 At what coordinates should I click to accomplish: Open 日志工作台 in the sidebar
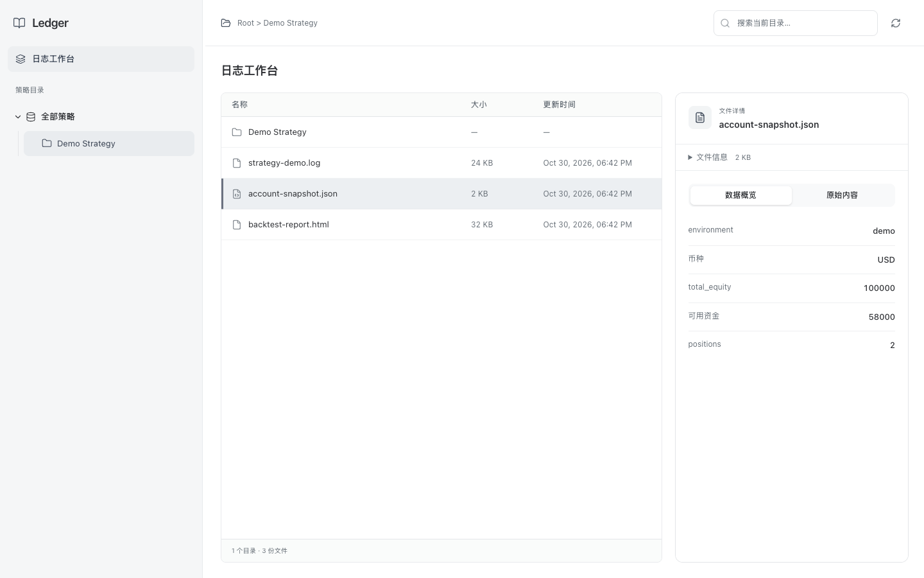[x=101, y=59]
